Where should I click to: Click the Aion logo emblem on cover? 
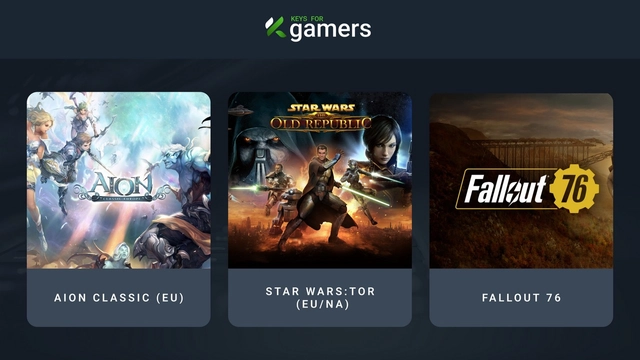[122, 187]
